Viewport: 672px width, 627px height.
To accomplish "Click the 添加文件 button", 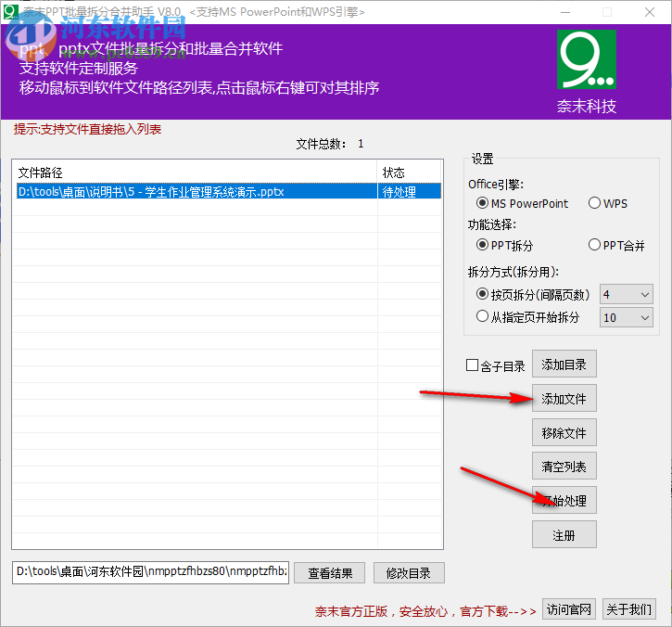I will pyautogui.click(x=564, y=399).
